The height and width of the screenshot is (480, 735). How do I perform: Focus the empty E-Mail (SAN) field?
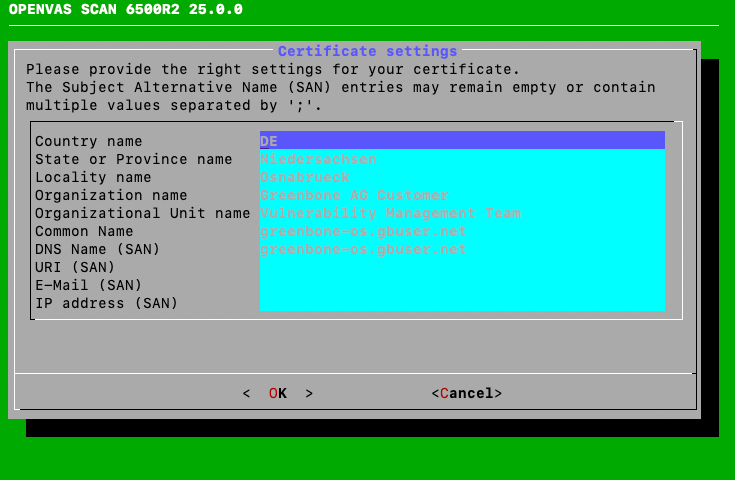(461, 285)
